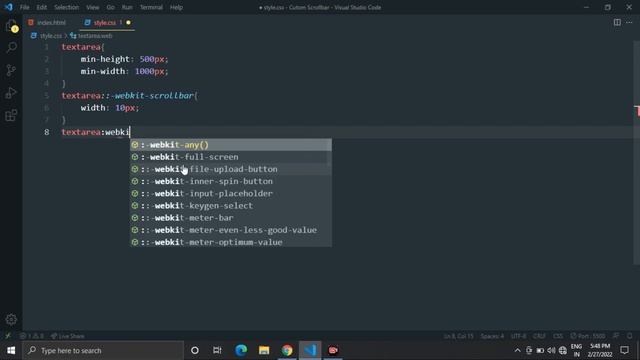Choose ::-webkit-keygen-select suggestion
The height and width of the screenshot is (360, 640).
(231, 206)
